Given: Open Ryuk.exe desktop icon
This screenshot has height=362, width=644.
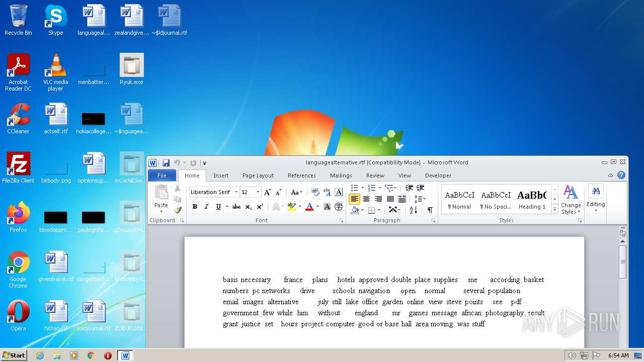Looking at the screenshot, I should point(131,69).
